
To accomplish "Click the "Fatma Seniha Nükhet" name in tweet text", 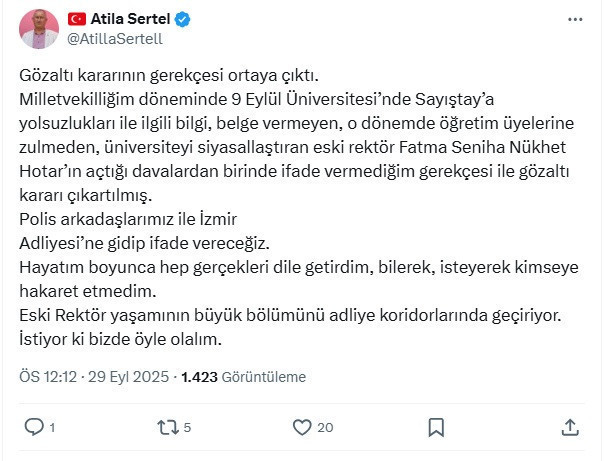I will (x=509, y=148).
